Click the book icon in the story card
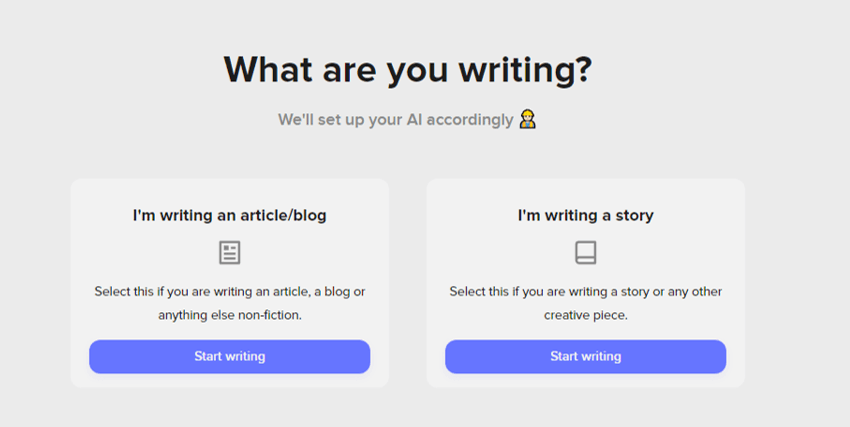 [x=585, y=252]
